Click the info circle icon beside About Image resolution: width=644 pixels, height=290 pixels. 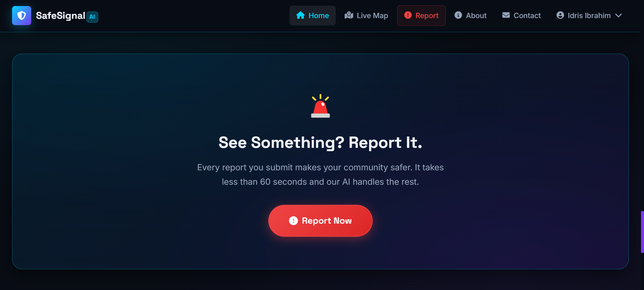(x=458, y=15)
